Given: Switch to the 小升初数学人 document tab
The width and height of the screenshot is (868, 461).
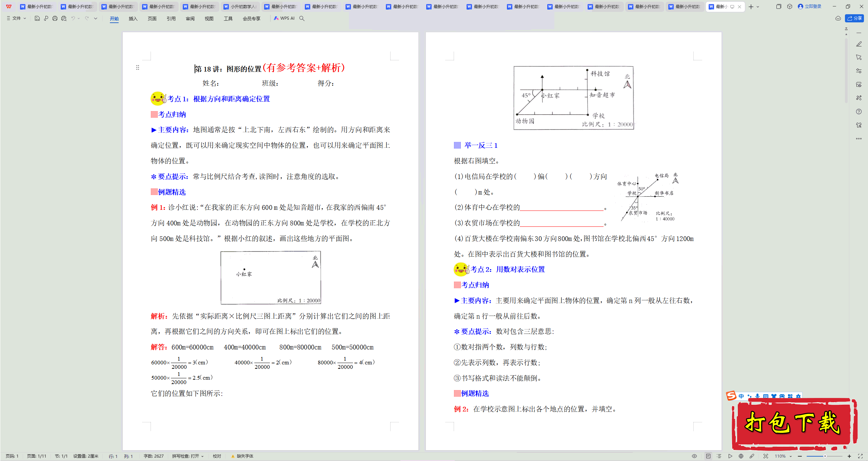Looking at the screenshot, I should click(240, 6).
